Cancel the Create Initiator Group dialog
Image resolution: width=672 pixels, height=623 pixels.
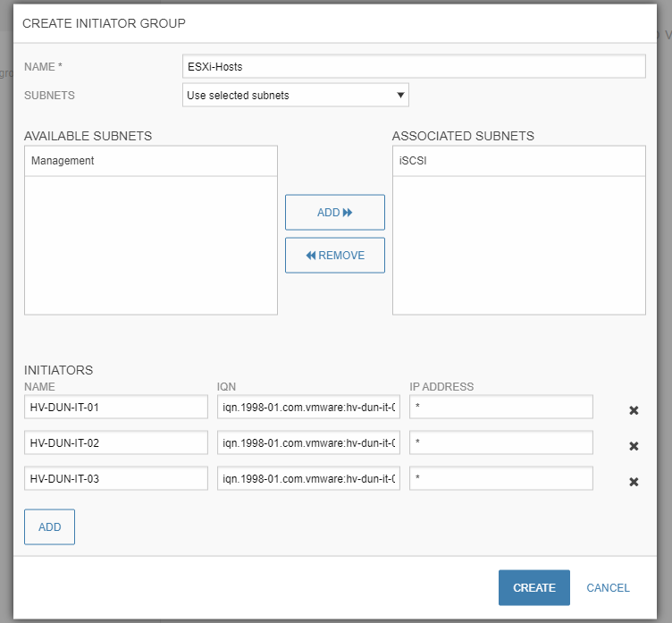pyautogui.click(x=608, y=587)
